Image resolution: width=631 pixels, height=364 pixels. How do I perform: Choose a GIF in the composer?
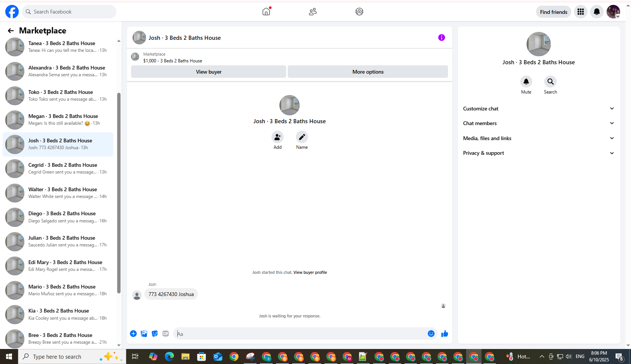[166, 334]
